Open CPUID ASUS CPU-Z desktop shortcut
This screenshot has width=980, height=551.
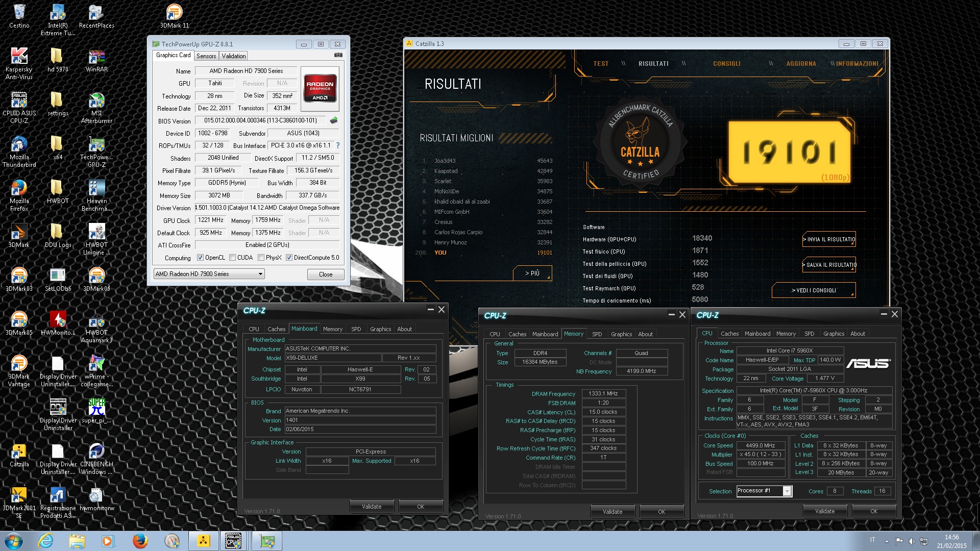pos(19,108)
